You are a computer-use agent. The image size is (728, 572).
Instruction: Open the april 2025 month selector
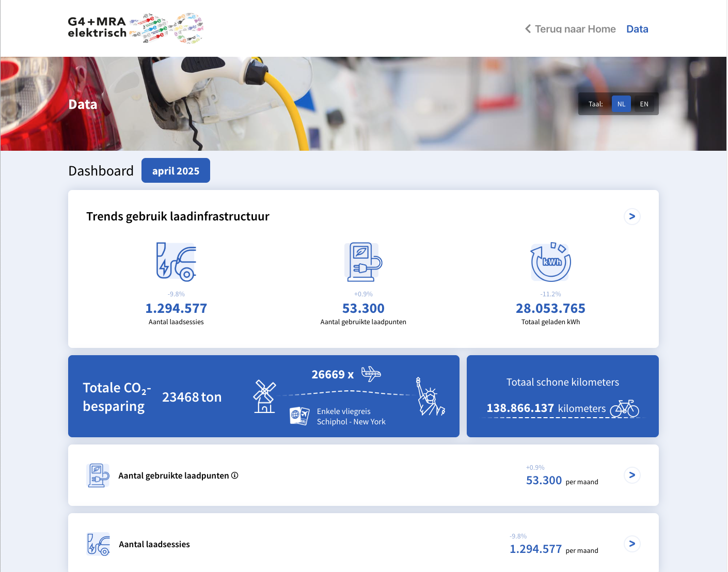[x=176, y=171]
